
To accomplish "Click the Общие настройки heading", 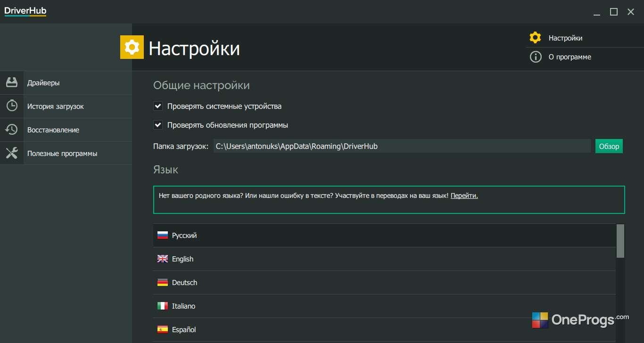I will (201, 85).
